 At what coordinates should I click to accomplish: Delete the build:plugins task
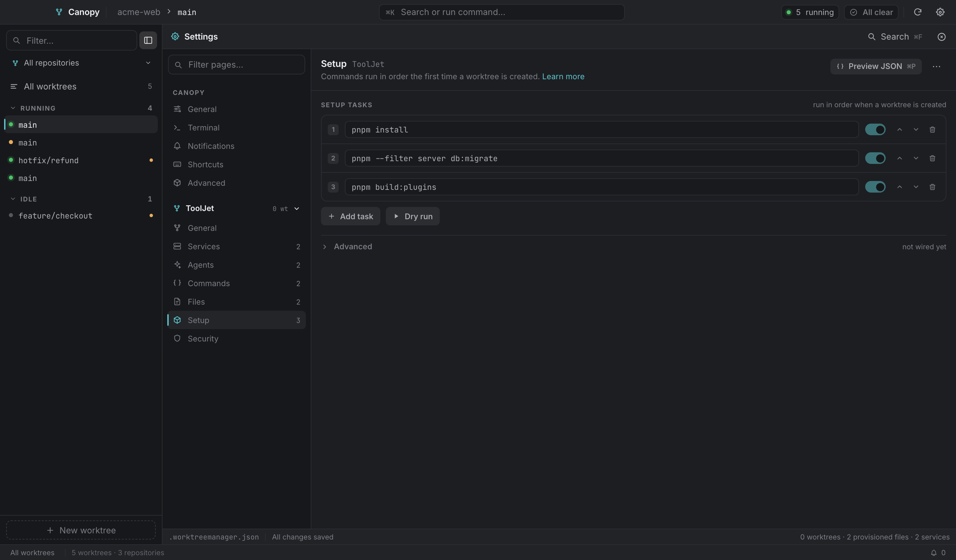click(932, 187)
